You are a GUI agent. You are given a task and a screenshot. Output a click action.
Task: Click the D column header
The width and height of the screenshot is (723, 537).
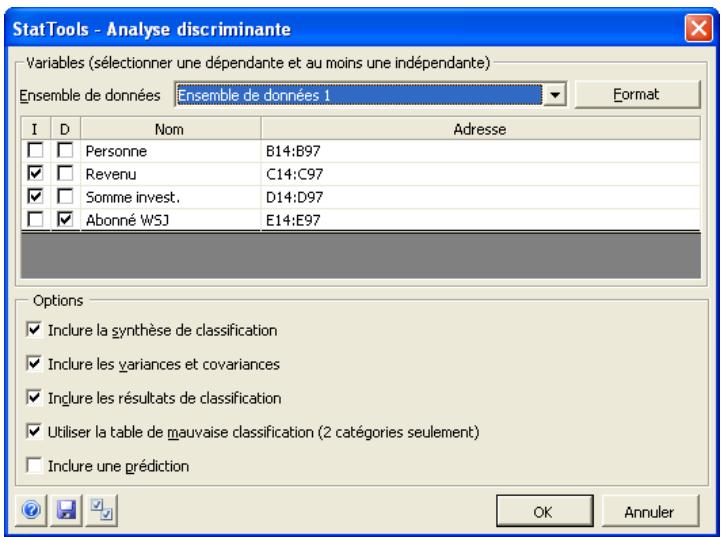[x=65, y=129]
